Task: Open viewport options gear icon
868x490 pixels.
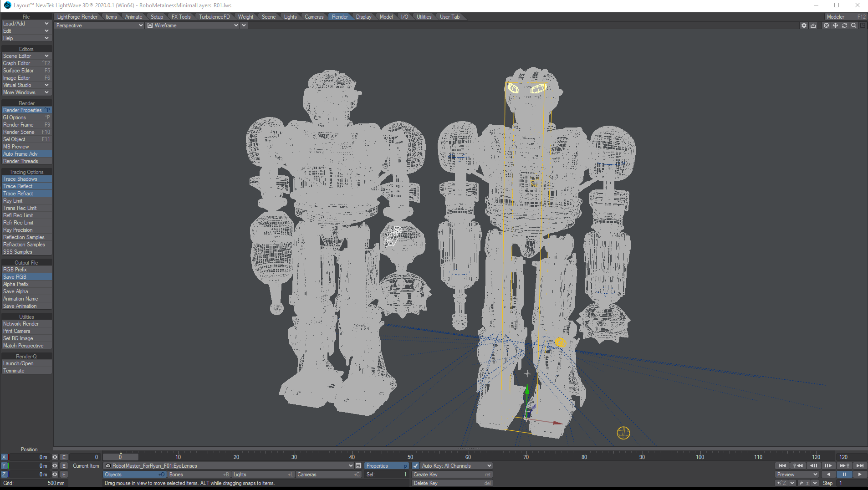Action: coord(804,26)
